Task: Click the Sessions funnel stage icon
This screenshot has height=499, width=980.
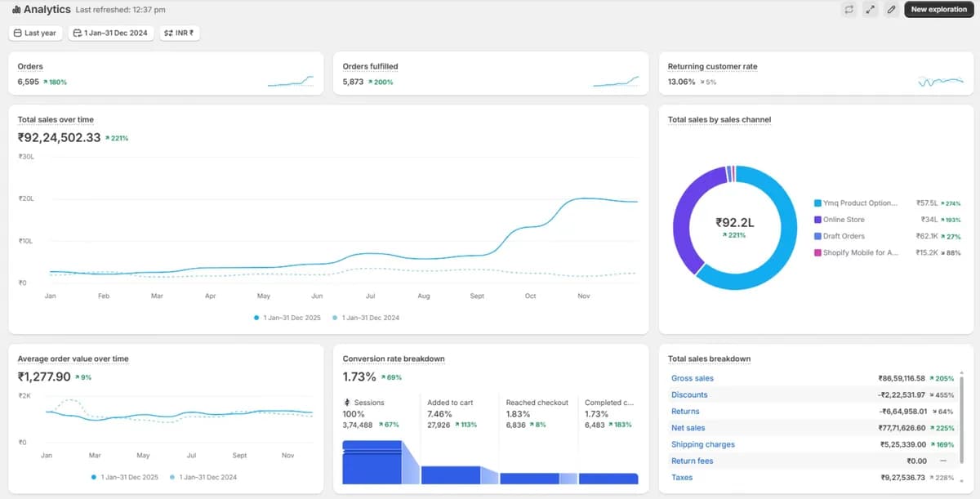Action: 347,403
